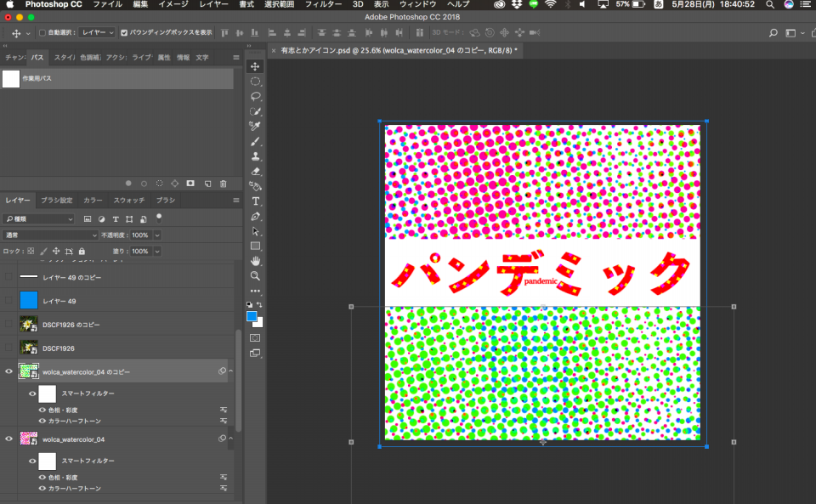
Task: Select the Eraser tool
Action: [x=255, y=171]
